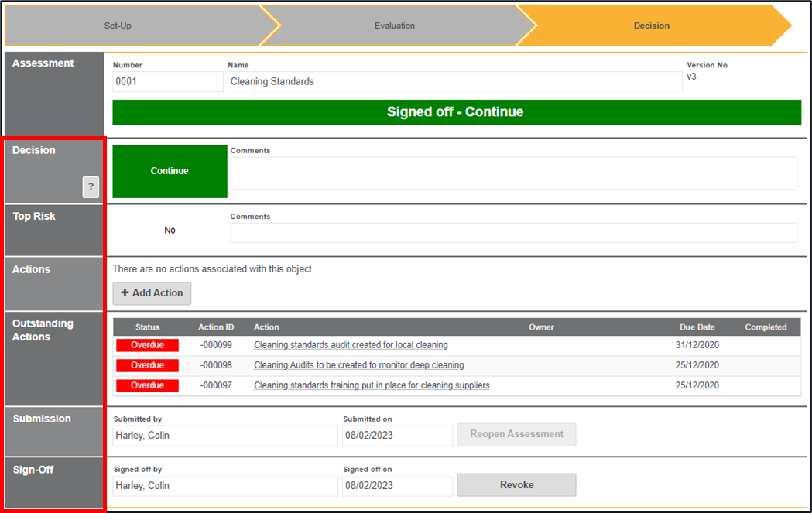
Task: Click the Signed off - Continue banner
Action: point(456,112)
